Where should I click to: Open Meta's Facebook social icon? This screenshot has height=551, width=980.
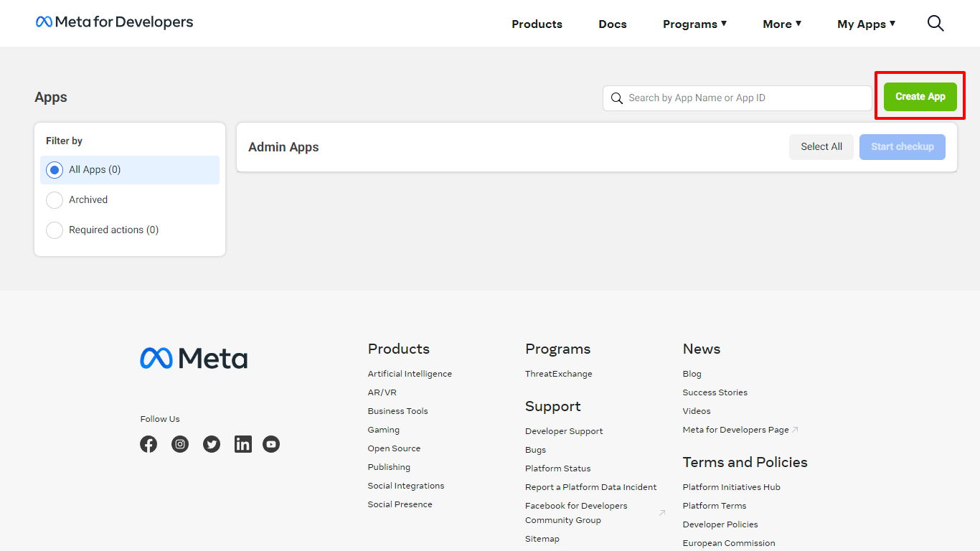[149, 444]
